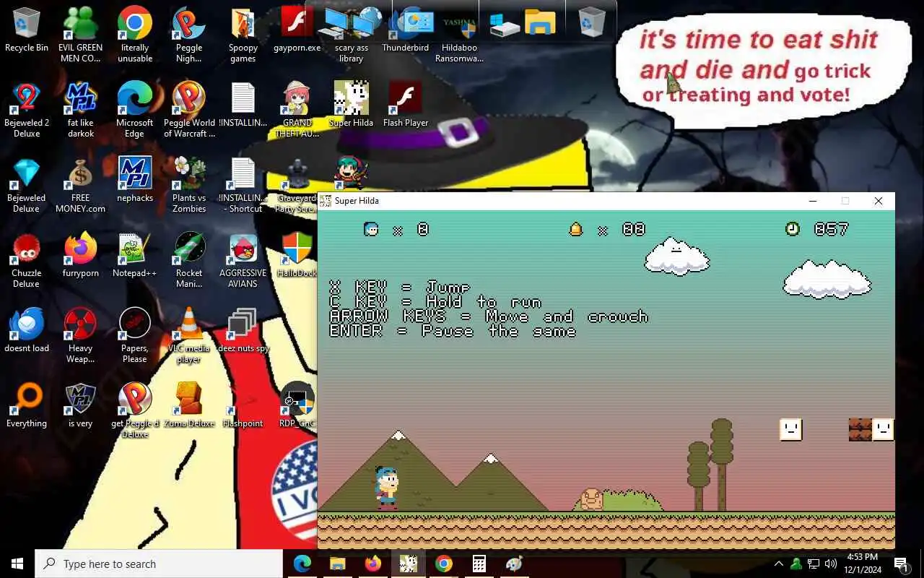The image size is (924, 578).
Task: Launch Peggle World of Warcraft shortcut
Action: click(189, 110)
